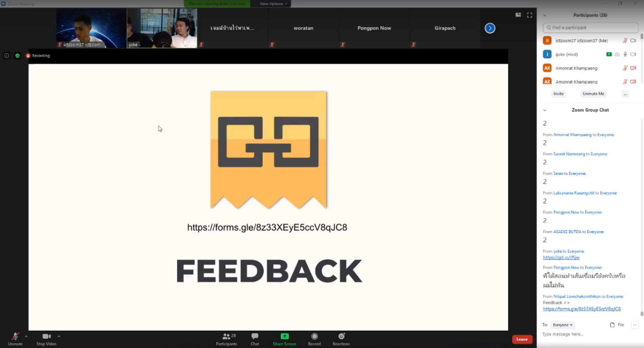Open meeting information icon
This screenshot has width=644, height=348.
coord(6,56)
